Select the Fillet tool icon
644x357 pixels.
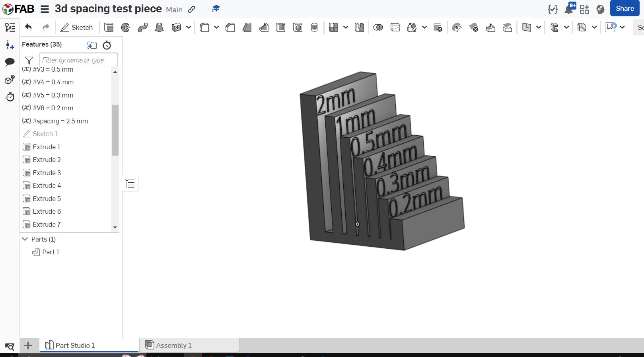[204, 27]
